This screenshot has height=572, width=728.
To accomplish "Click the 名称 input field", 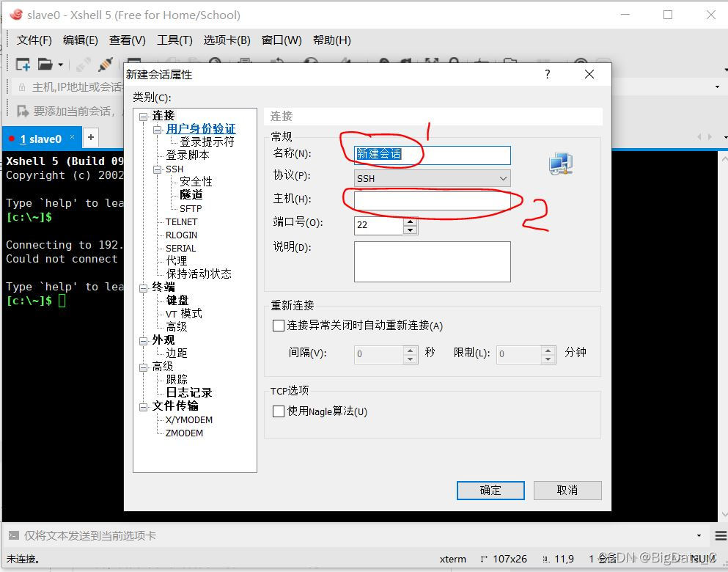I will [x=433, y=155].
